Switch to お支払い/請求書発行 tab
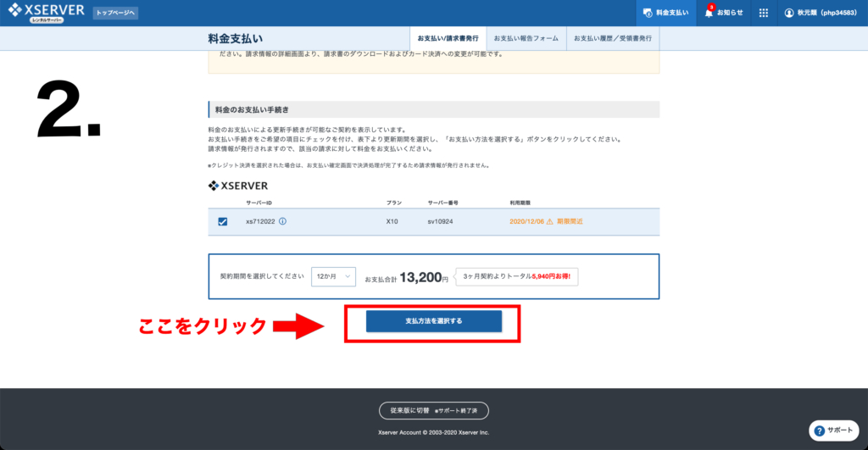Image resolution: width=868 pixels, height=450 pixels. coord(448,39)
